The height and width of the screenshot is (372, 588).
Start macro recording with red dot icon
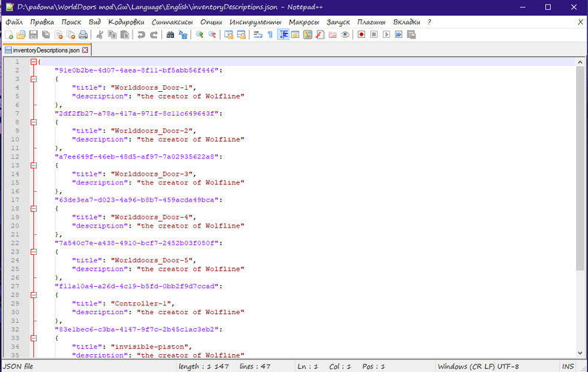[361, 35]
